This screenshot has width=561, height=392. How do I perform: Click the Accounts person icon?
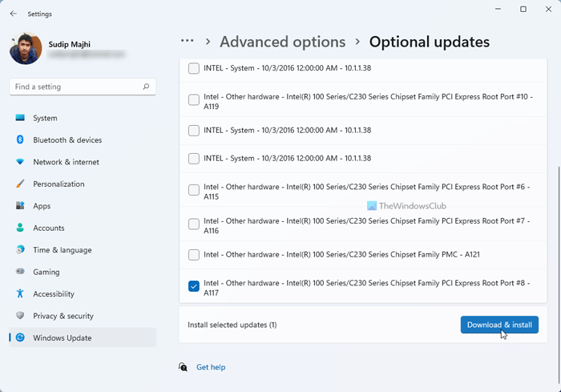click(x=20, y=228)
